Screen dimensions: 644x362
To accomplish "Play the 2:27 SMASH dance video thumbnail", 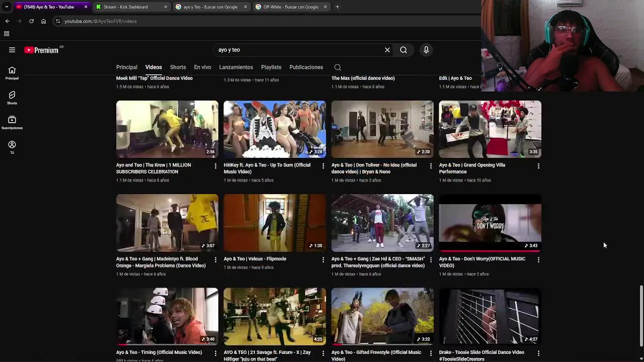I will 382,223.
